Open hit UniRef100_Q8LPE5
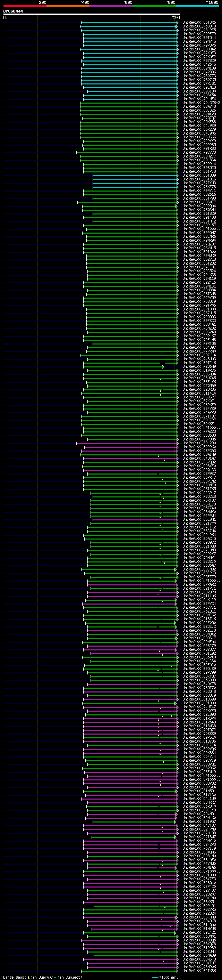 pyautogui.click(x=199, y=30)
